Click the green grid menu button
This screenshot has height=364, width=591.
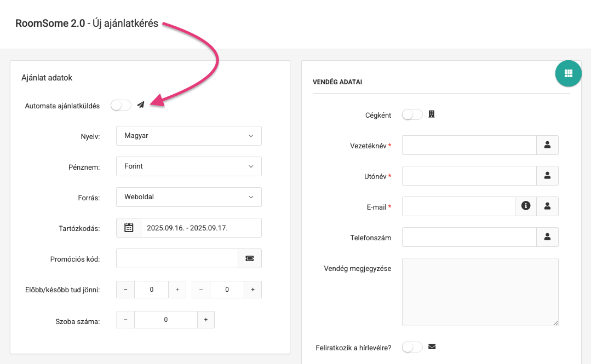pyautogui.click(x=568, y=73)
